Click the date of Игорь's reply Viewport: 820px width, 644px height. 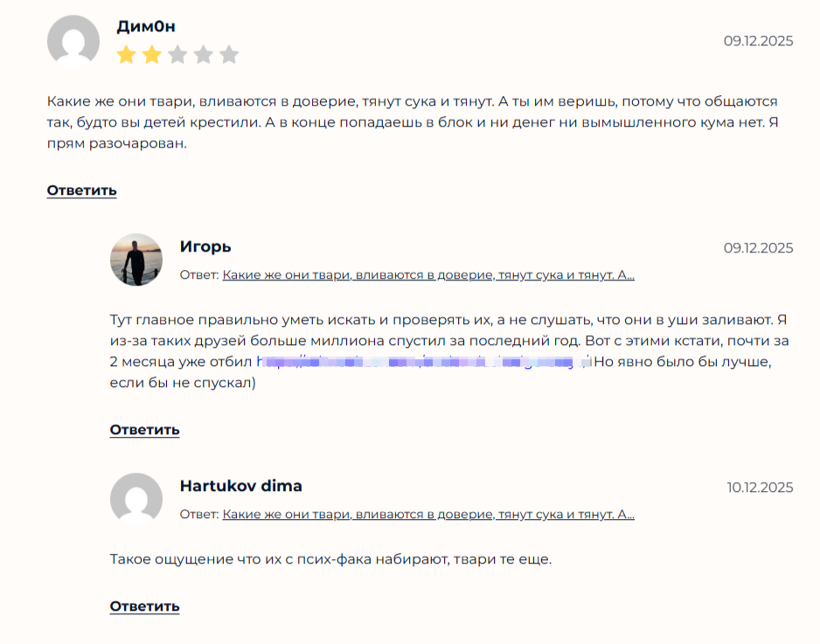coord(758,248)
